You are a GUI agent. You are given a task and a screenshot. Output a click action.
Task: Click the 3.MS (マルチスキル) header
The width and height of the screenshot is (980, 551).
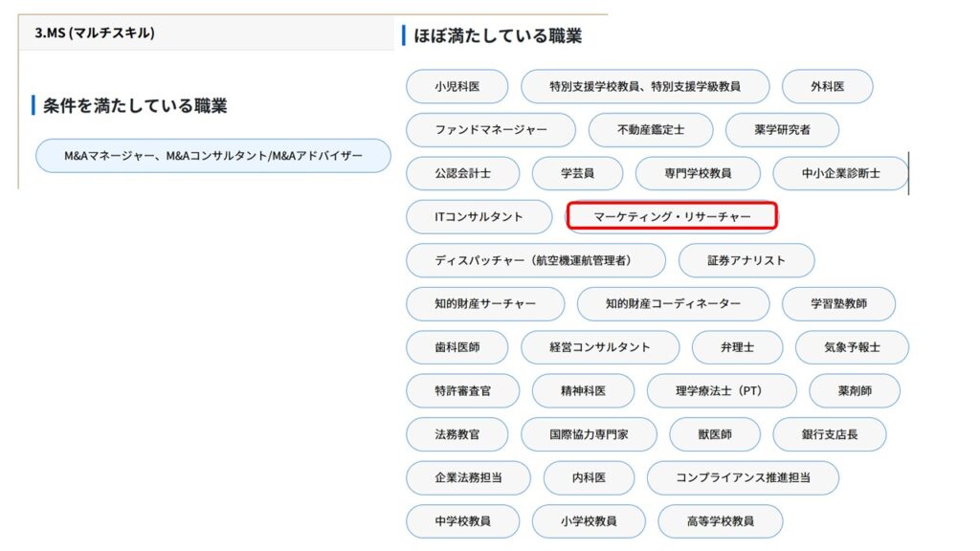click(x=95, y=33)
